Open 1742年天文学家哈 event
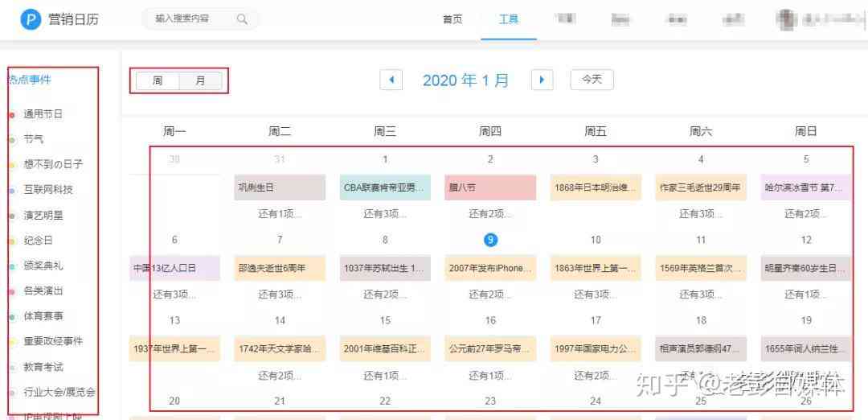Screen dimensions: 868x420 tap(280, 348)
